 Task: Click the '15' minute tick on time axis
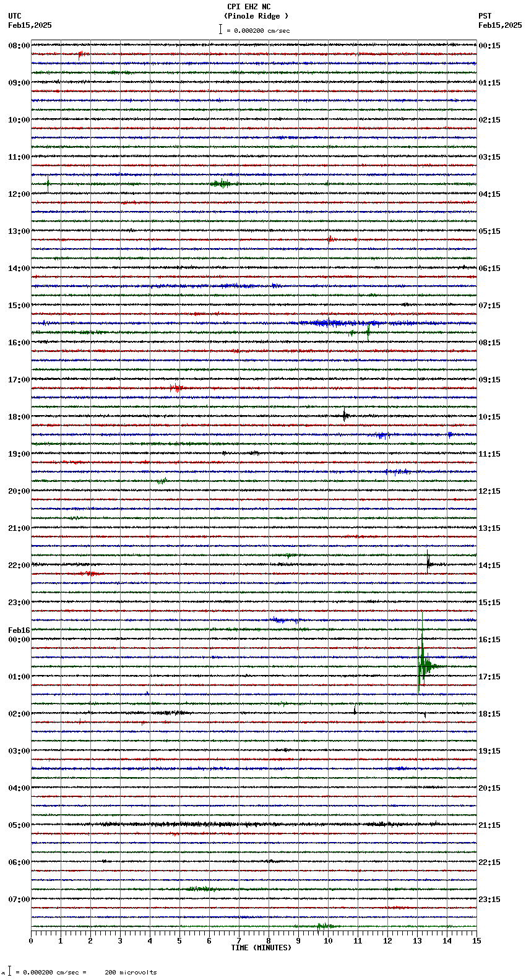tap(476, 941)
